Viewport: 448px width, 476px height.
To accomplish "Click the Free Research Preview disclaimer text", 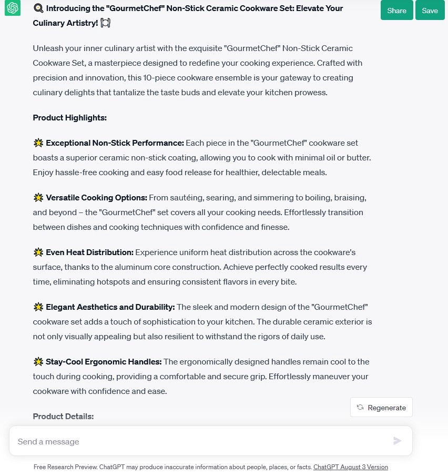I will pos(172,467).
